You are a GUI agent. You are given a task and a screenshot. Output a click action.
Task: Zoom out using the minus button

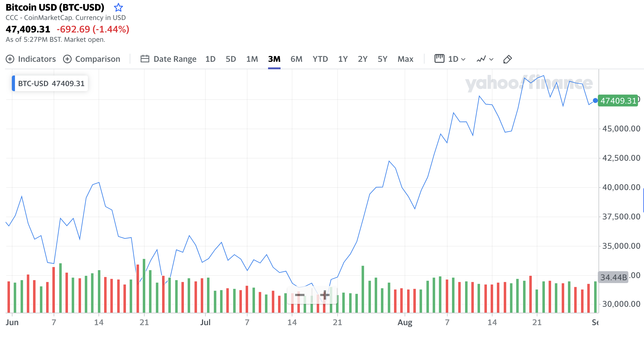tap(300, 295)
